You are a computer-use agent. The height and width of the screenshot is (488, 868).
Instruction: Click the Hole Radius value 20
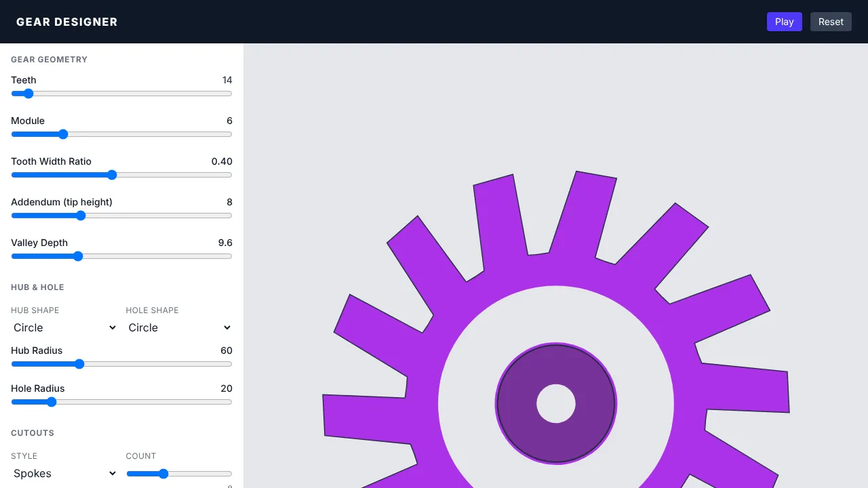[226, 388]
